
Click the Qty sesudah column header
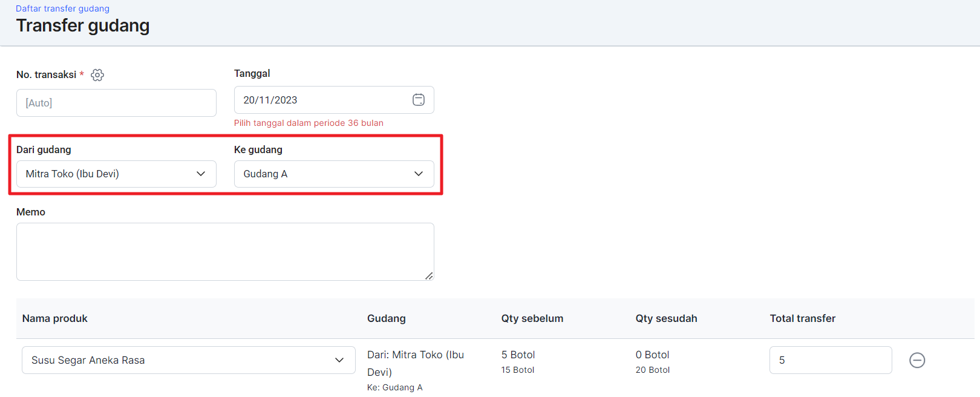click(x=666, y=318)
